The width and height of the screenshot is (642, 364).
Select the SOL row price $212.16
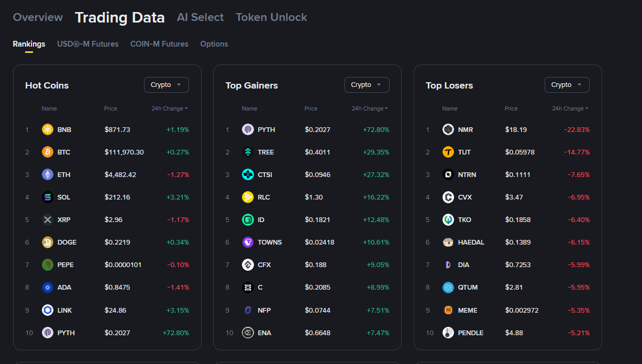(117, 197)
